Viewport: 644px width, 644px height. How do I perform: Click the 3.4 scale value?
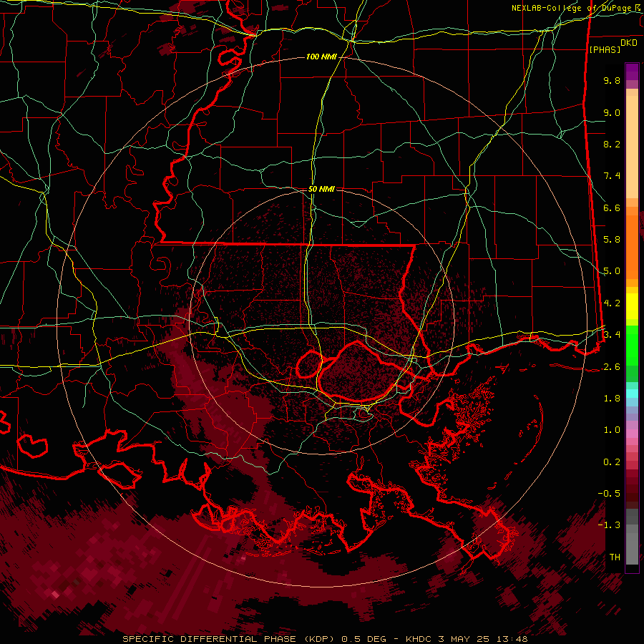[x=612, y=335]
